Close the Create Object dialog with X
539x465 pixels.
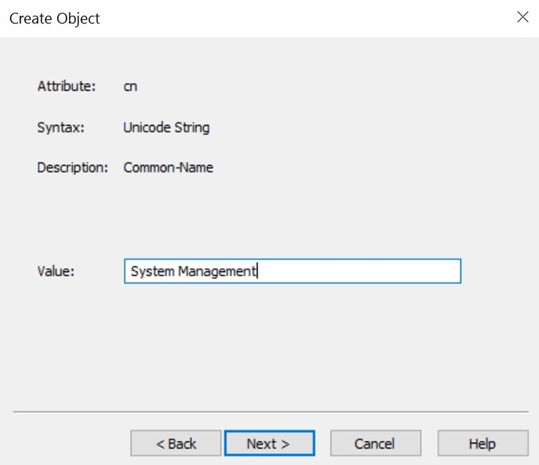[522, 17]
